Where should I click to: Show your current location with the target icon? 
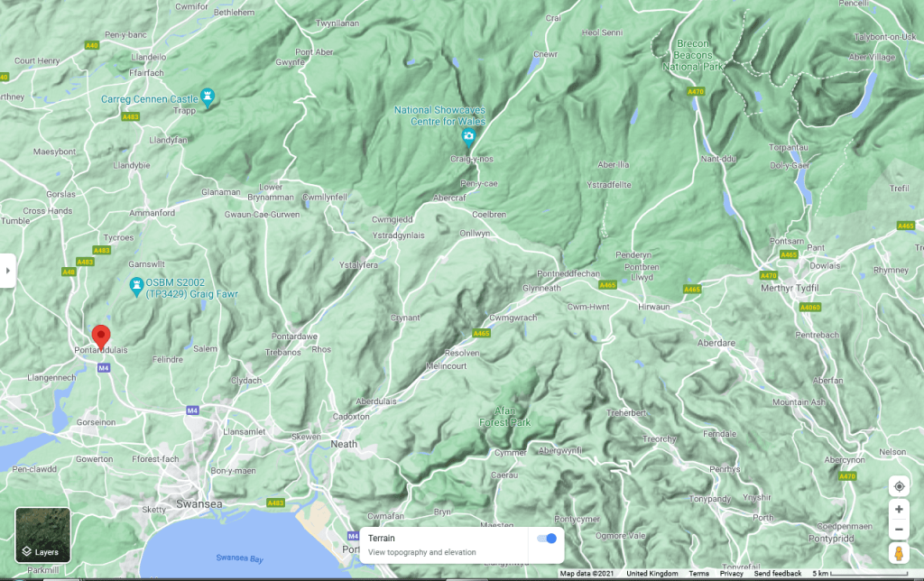click(x=899, y=486)
